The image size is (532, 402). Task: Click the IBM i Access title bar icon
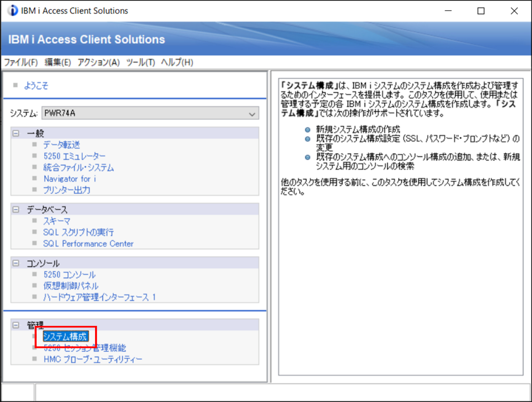(x=13, y=11)
